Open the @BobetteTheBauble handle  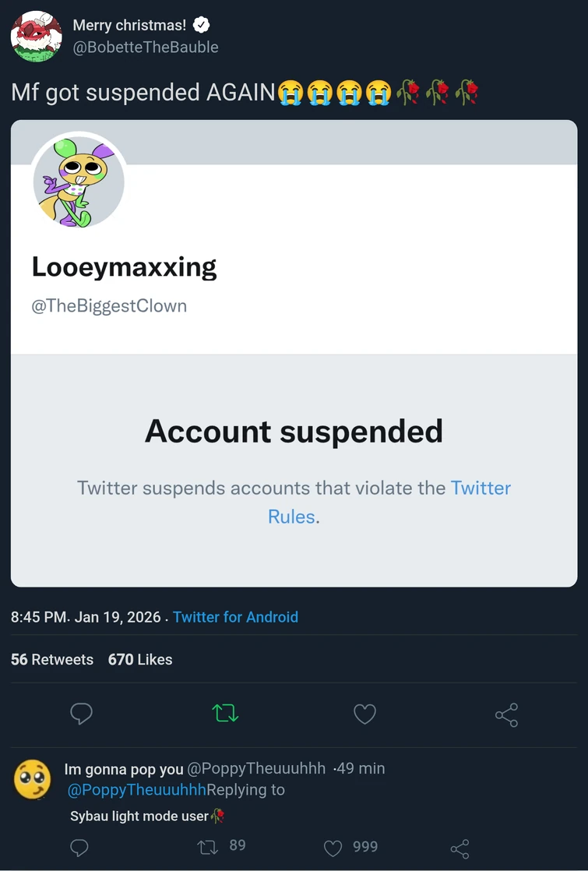pyautogui.click(x=146, y=47)
